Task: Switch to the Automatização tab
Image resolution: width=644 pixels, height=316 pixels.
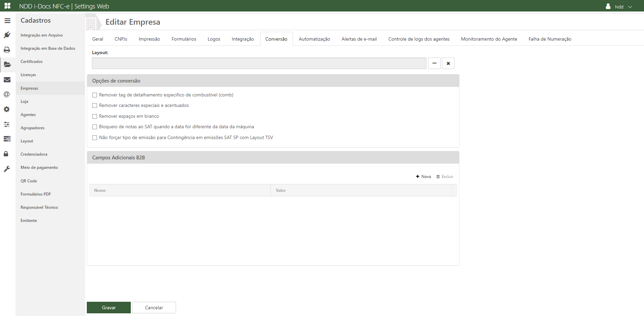Action: click(x=314, y=39)
